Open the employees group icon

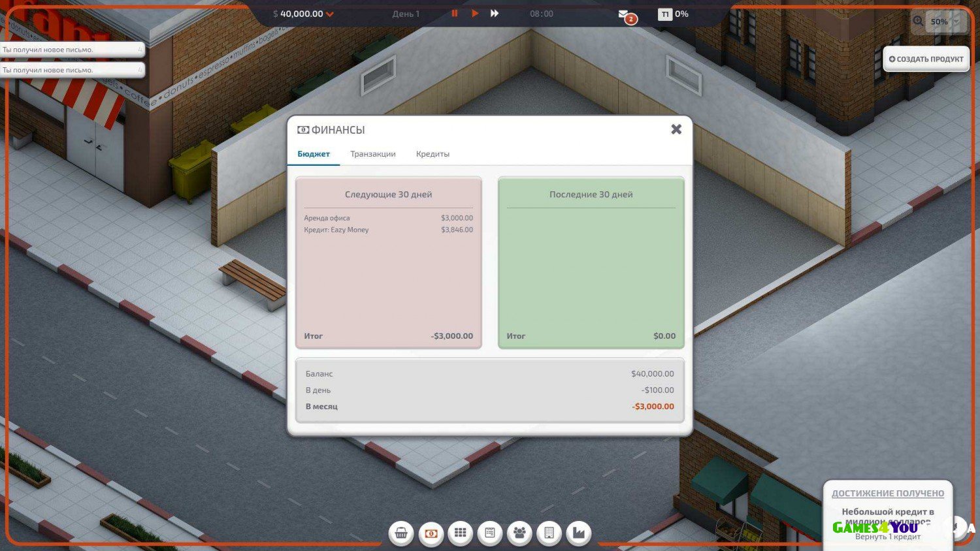point(519,533)
